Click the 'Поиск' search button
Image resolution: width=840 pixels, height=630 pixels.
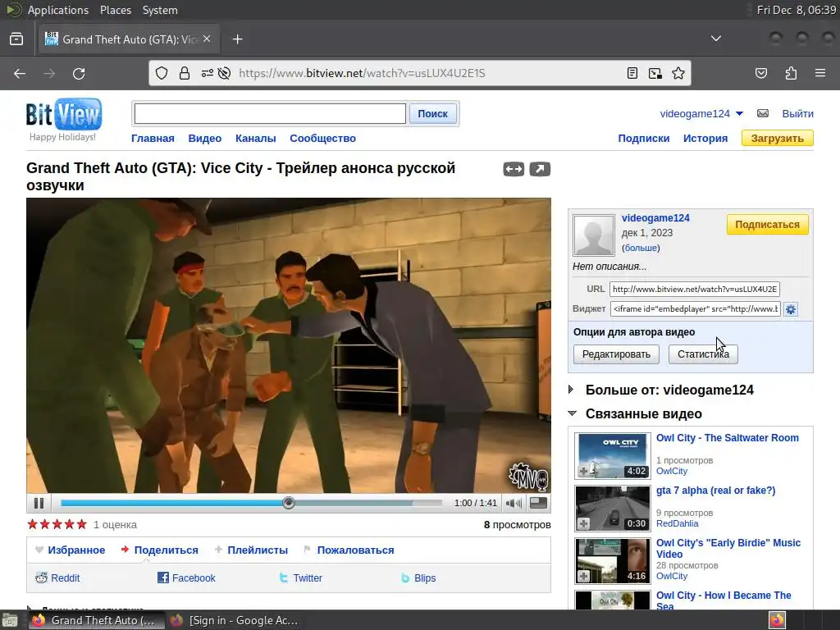click(x=433, y=113)
